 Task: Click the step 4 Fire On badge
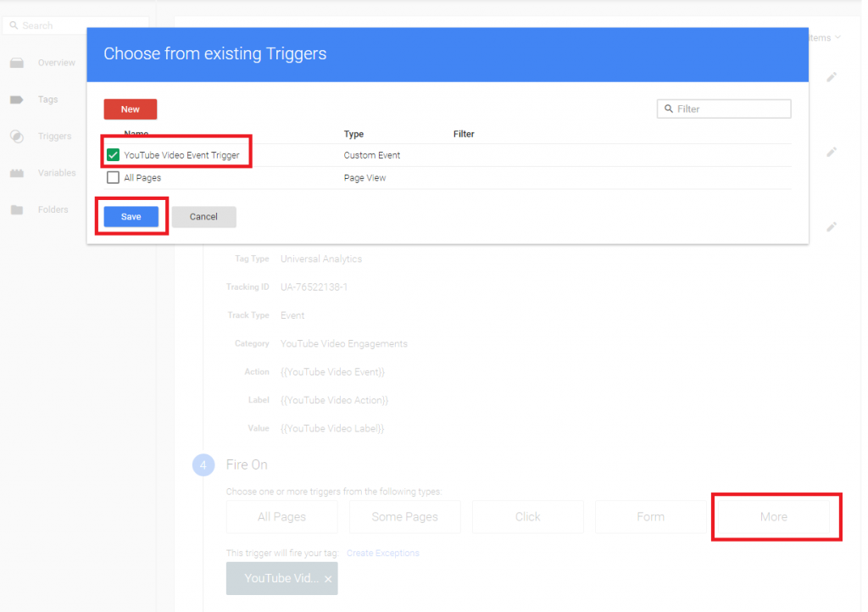coord(203,465)
